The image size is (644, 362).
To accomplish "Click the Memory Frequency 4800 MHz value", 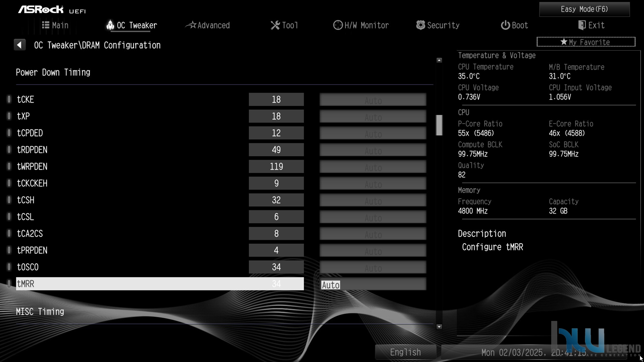I will [x=473, y=211].
